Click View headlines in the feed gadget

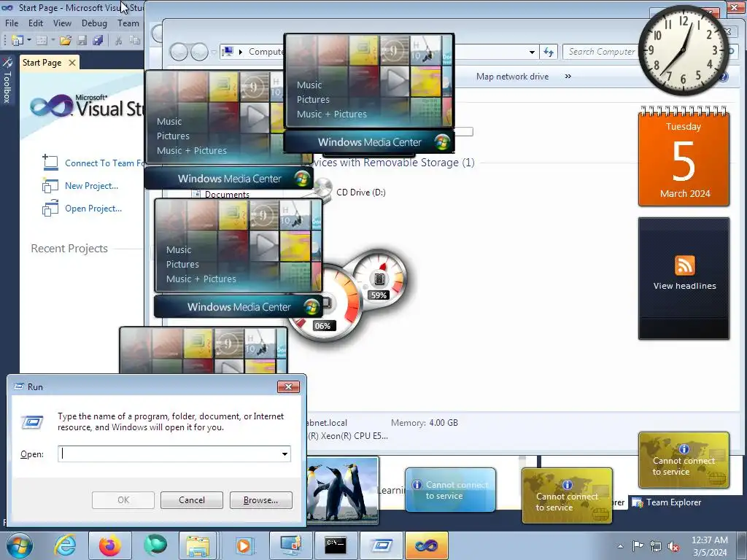coord(684,286)
